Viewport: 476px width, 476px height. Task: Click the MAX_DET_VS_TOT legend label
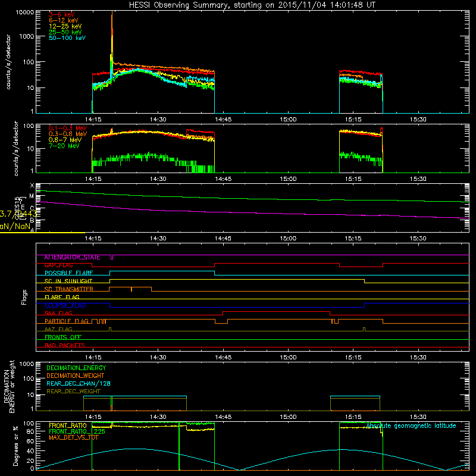click(x=74, y=437)
